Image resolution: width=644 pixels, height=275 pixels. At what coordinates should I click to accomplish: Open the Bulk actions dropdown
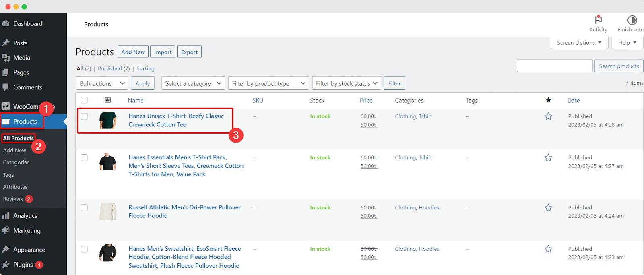point(102,83)
